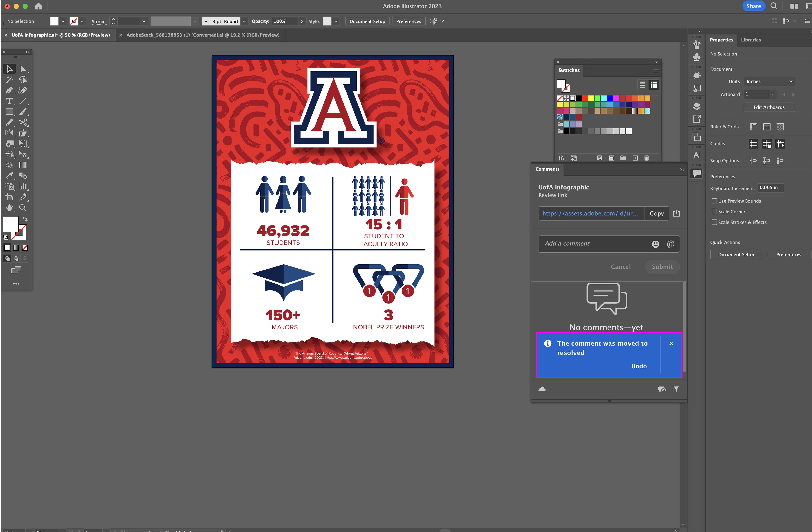This screenshot has height=532, width=812.
Task: Select the Pen tool
Action: pos(9,90)
